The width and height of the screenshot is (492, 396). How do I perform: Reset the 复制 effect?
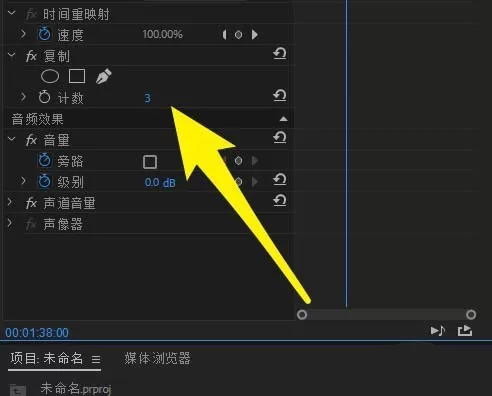coord(280,54)
